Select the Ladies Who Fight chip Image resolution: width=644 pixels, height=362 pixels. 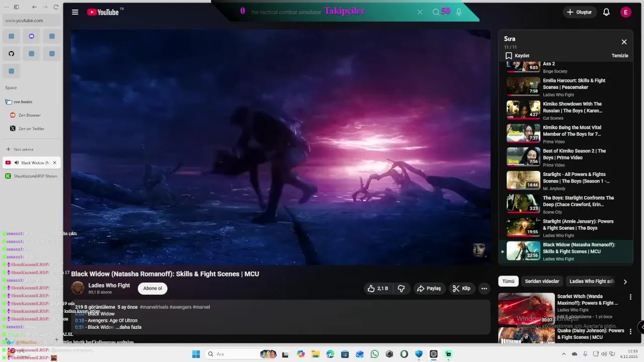pyautogui.click(x=591, y=282)
